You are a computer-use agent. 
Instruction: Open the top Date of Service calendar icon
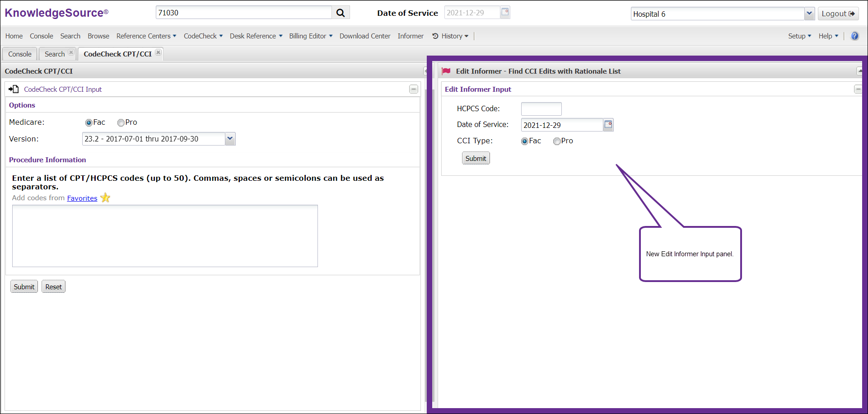(505, 12)
